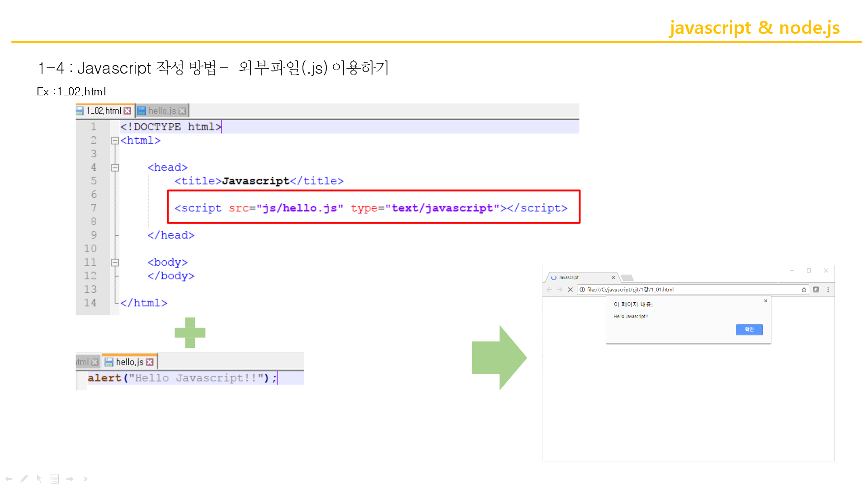Click save icon on hello.js top tab

(142, 111)
